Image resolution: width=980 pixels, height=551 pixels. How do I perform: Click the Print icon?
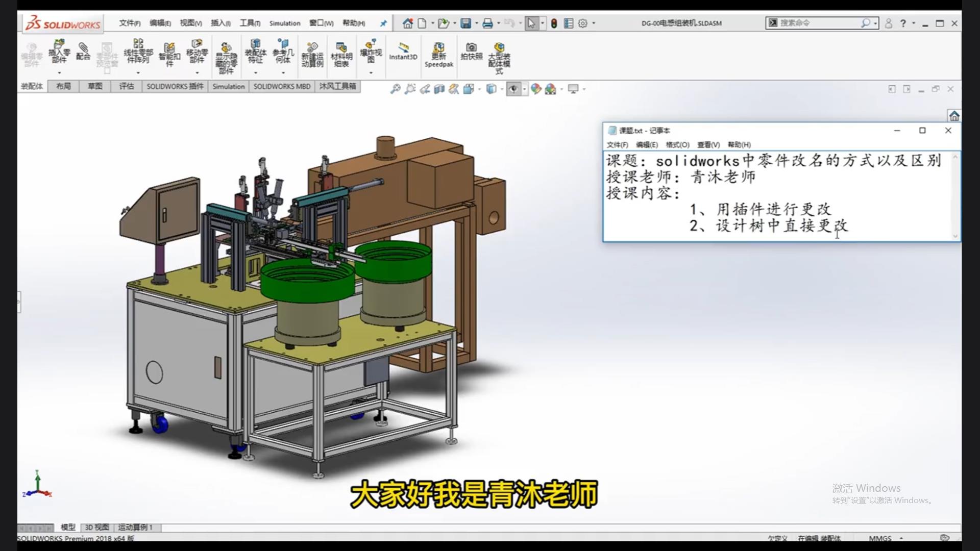(x=487, y=23)
